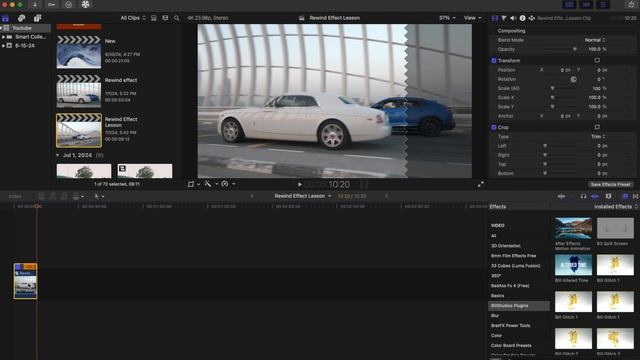Open the Installed Effects dropdown
This screenshot has height=360, width=640.
pyautogui.click(x=616, y=207)
